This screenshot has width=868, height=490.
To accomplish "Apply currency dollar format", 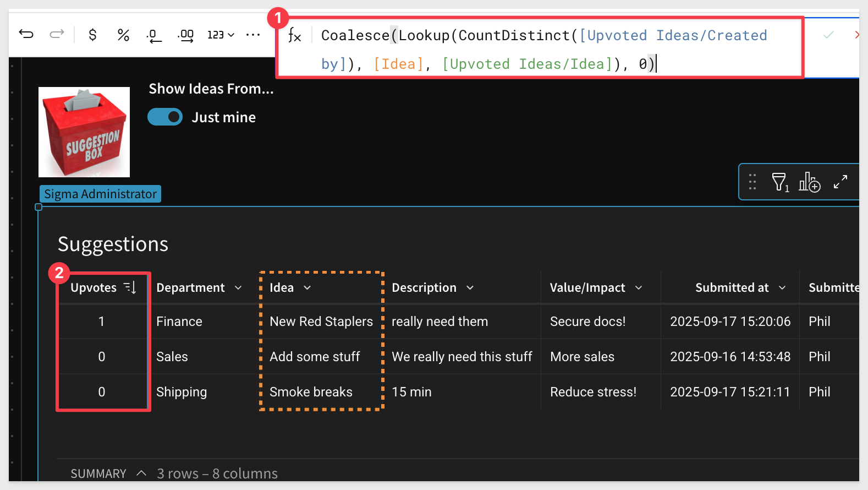I will (92, 35).
